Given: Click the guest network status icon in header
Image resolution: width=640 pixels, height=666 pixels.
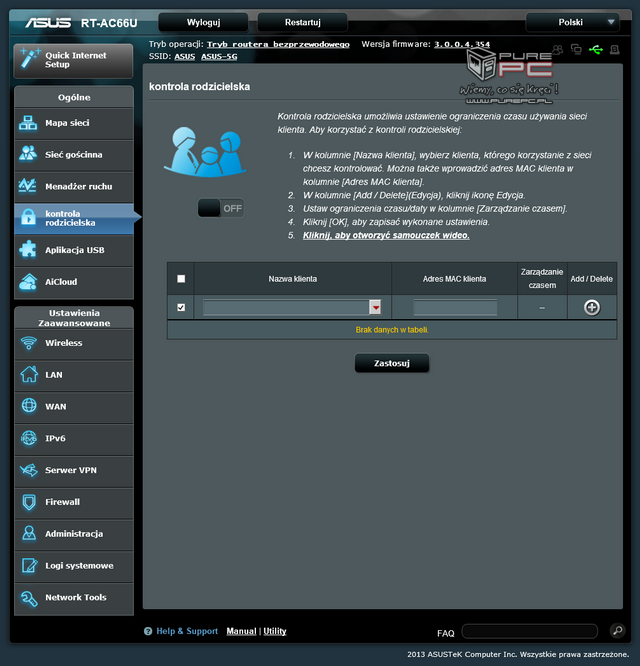Looking at the screenshot, I should [557, 50].
